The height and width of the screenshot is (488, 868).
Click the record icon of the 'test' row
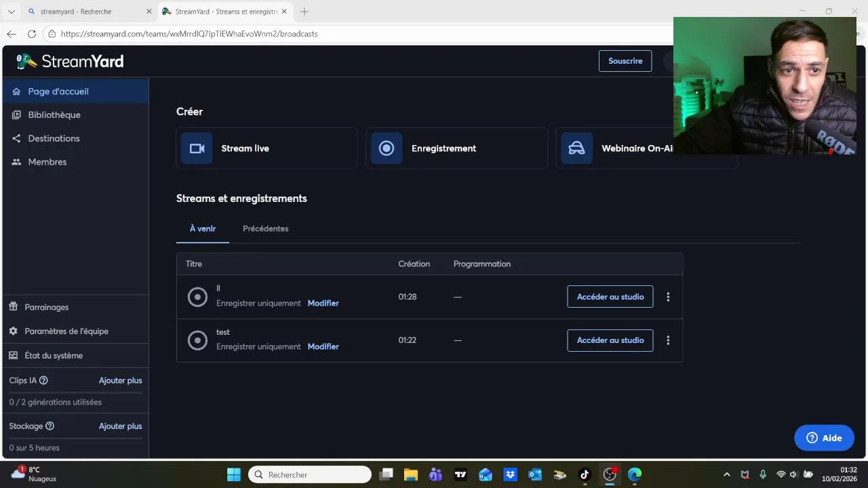(197, 340)
